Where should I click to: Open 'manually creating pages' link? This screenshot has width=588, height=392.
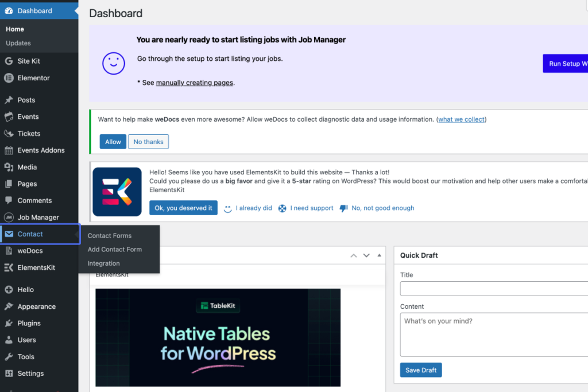[x=195, y=83]
